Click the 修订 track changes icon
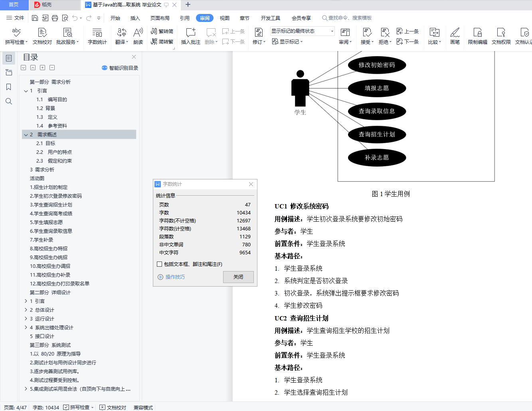This screenshot has height=411, width=532. (x=259, y=32)
